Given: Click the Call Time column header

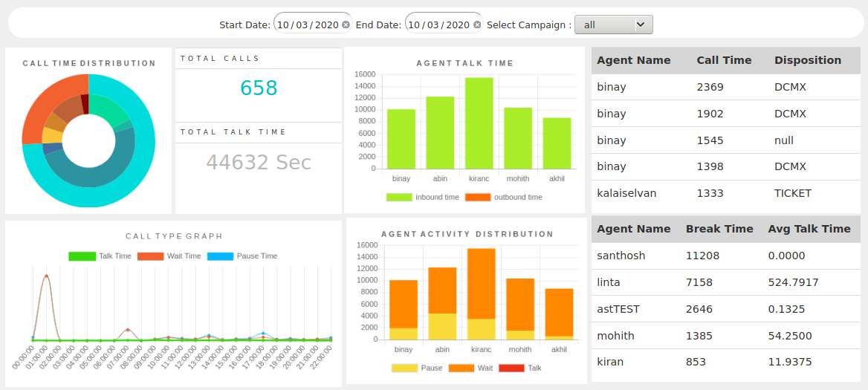Looking at the screenshot, I should click(724, 61).
